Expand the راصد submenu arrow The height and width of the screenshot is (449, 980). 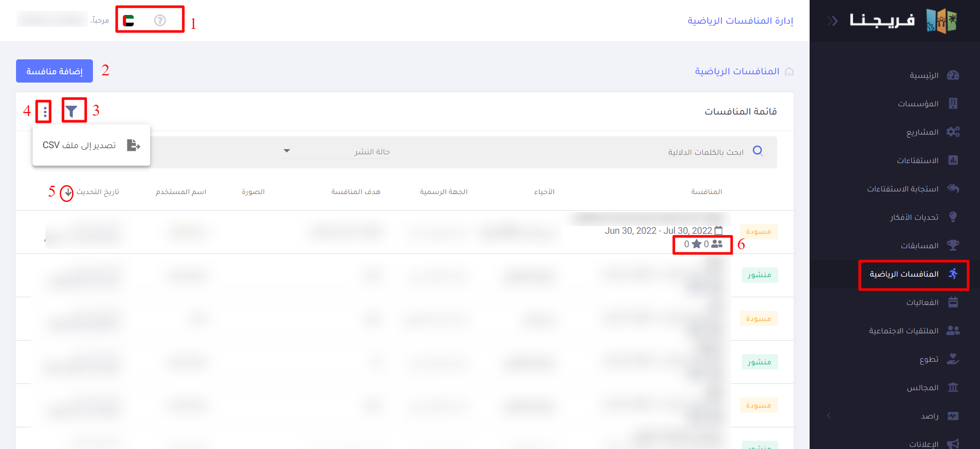click(x=829, y=415)
